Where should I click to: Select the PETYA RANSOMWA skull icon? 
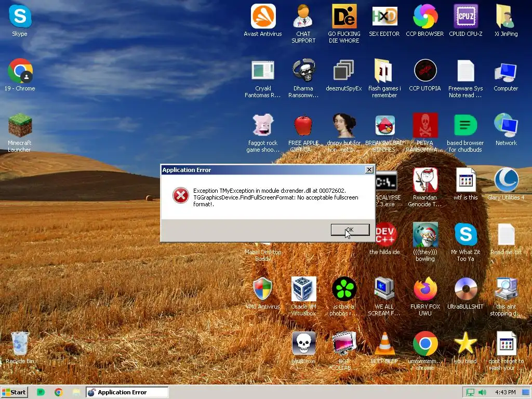[x=425, y=126]
